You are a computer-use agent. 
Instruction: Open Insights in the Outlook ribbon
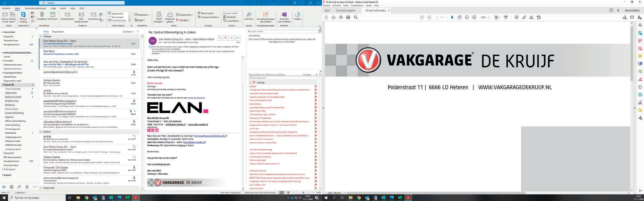point(297,16)
